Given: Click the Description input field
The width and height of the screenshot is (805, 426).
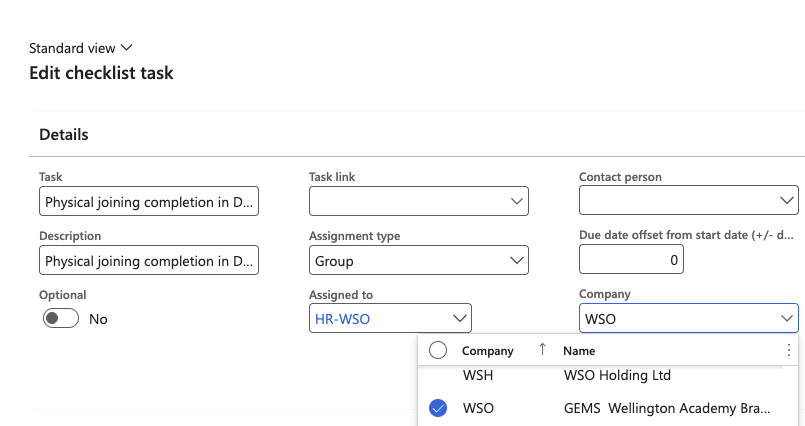Looking at the screenshot, I should pos(149,260).
